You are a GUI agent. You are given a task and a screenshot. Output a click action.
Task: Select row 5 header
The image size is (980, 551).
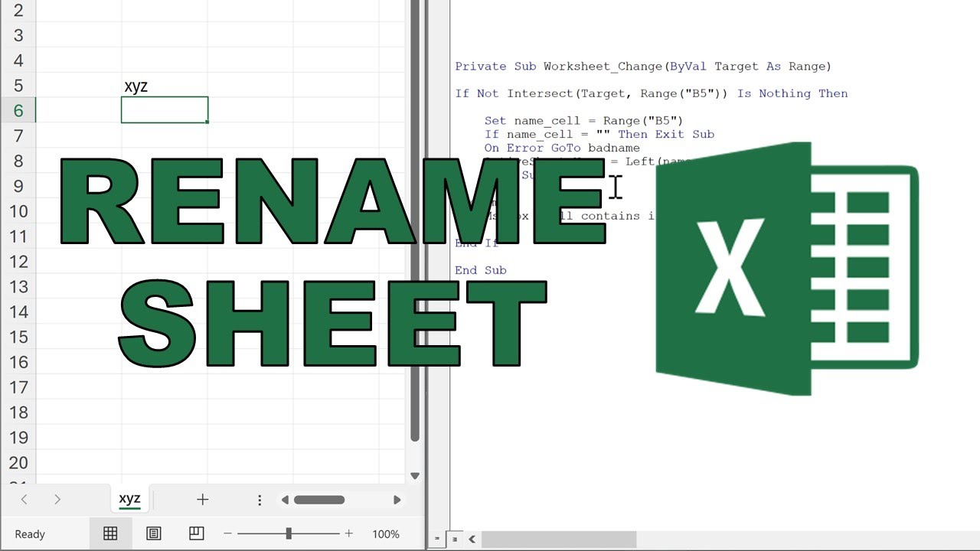pos(18,86)
